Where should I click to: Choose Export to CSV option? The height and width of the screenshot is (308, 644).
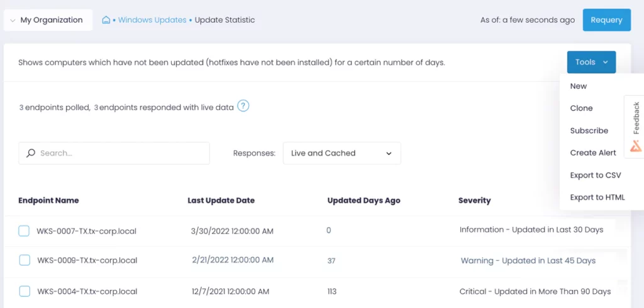[596, 175]
